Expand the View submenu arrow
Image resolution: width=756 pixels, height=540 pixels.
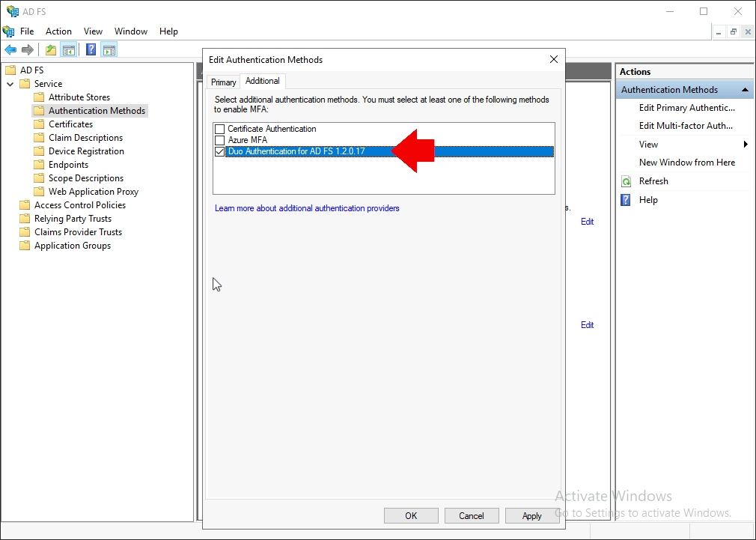coord(746,145)
